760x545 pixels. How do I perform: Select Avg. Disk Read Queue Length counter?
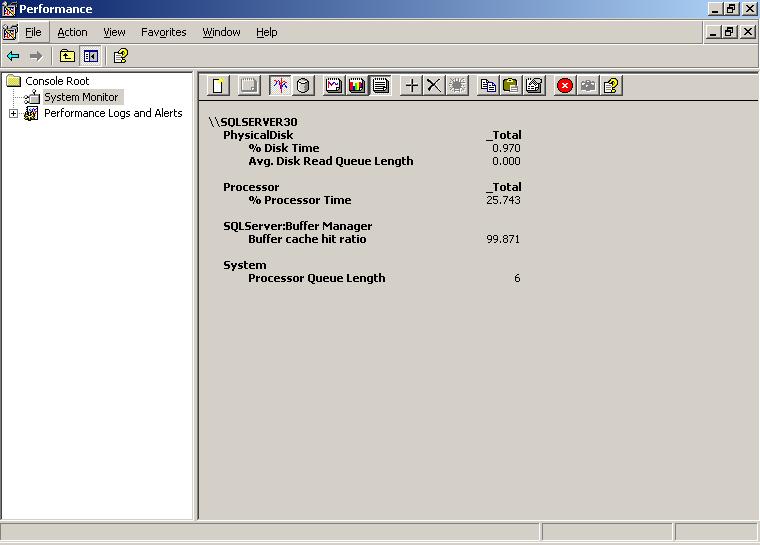click(331, 161)
